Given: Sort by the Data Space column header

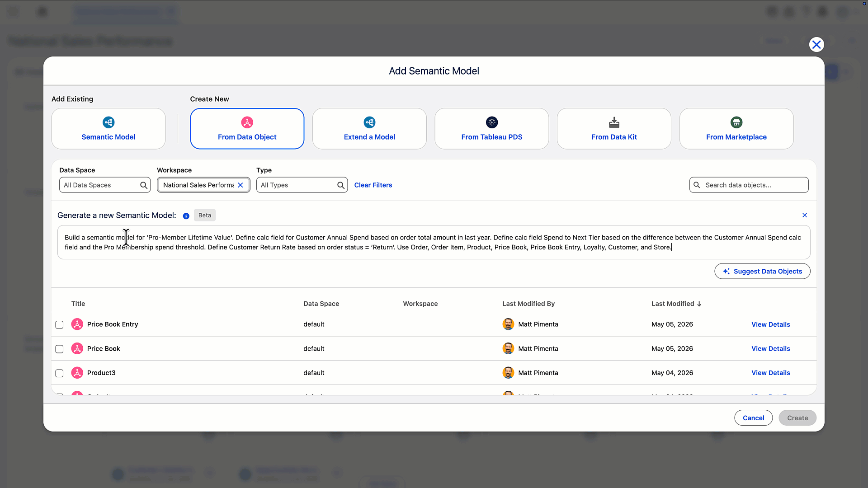Looking at the screenshot, I should (x=321, y=304).
